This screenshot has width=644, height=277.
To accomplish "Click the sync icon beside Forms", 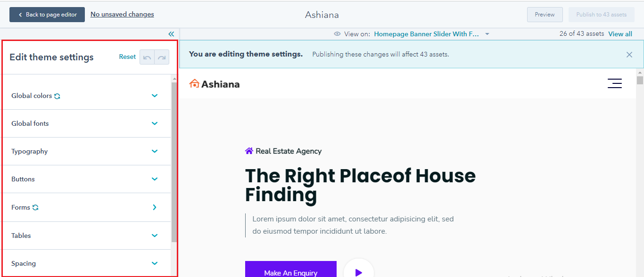I will point(35,207).
